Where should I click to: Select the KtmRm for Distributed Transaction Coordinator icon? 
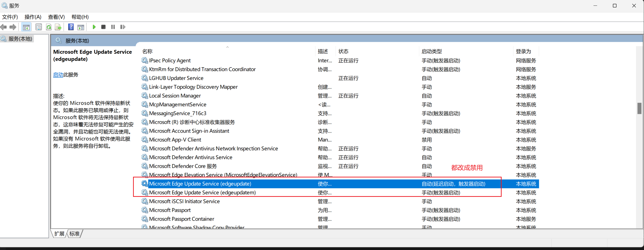pyautogui.click(x=145, y=69)
